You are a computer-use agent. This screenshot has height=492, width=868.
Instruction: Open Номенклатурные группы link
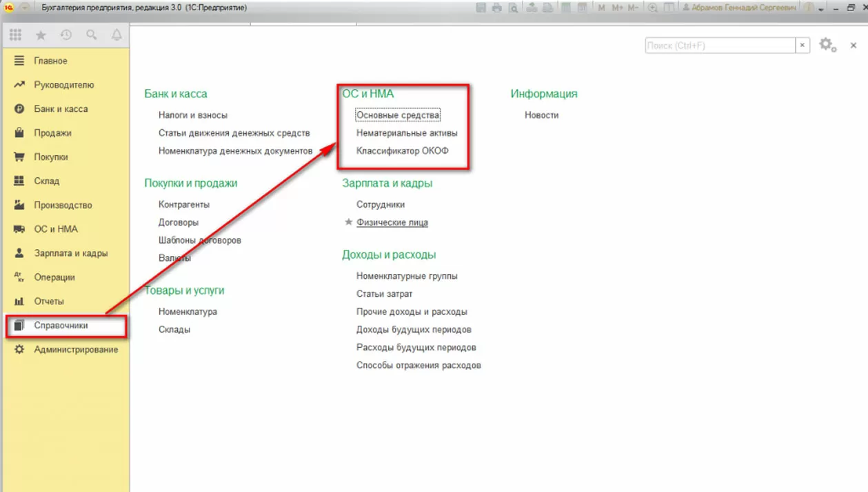[407, 276]
